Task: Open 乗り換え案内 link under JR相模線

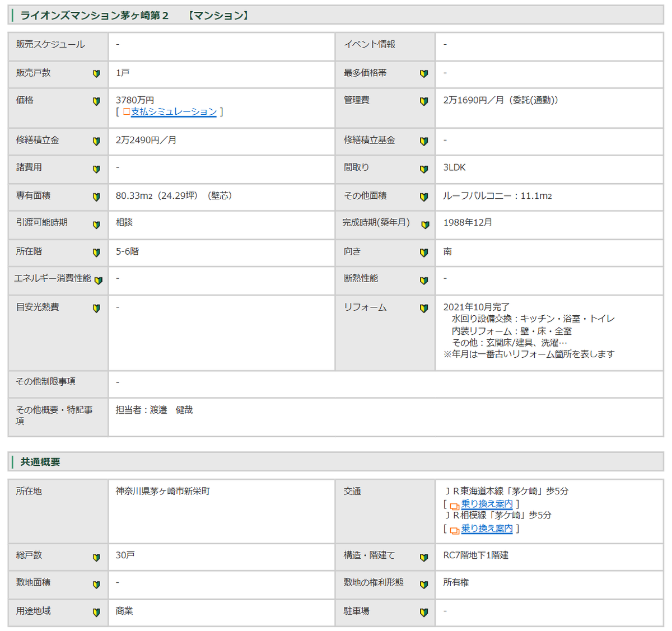Action: coord(487,529)
